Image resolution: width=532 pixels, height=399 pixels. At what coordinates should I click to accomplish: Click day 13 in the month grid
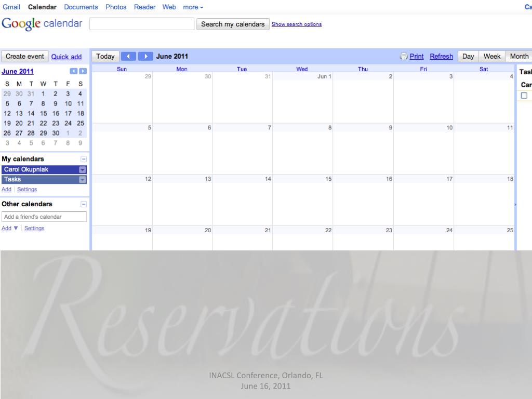point(182,200)
